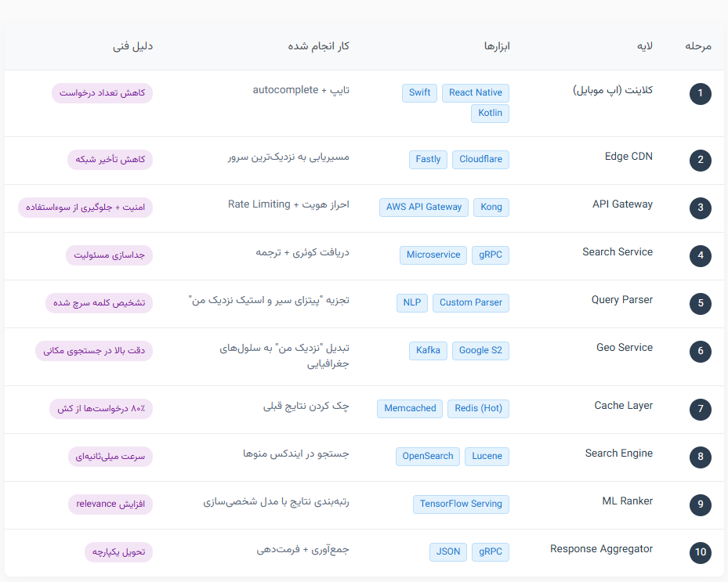Expand the Response Aggregator row

click(600, 548)
